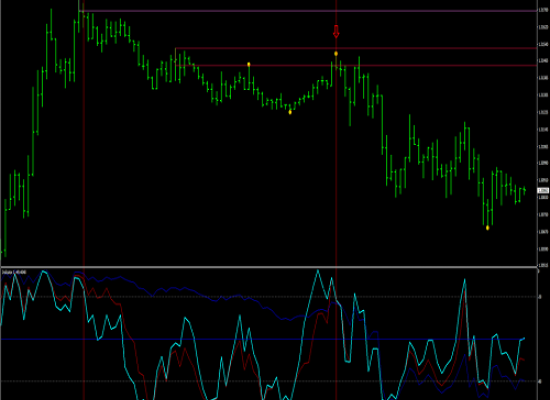The width and height of the screenshot is (550, 400).
Task: Click the lower dotted level in the indicator
Action: pos(269,381)
